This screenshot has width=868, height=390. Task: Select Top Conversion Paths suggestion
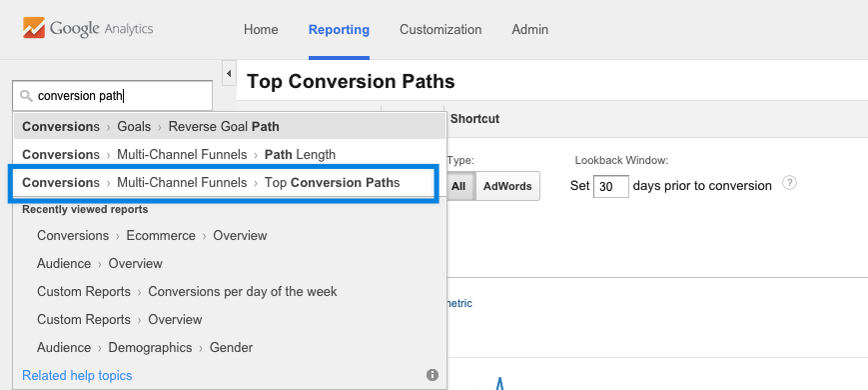coord(224,183)
